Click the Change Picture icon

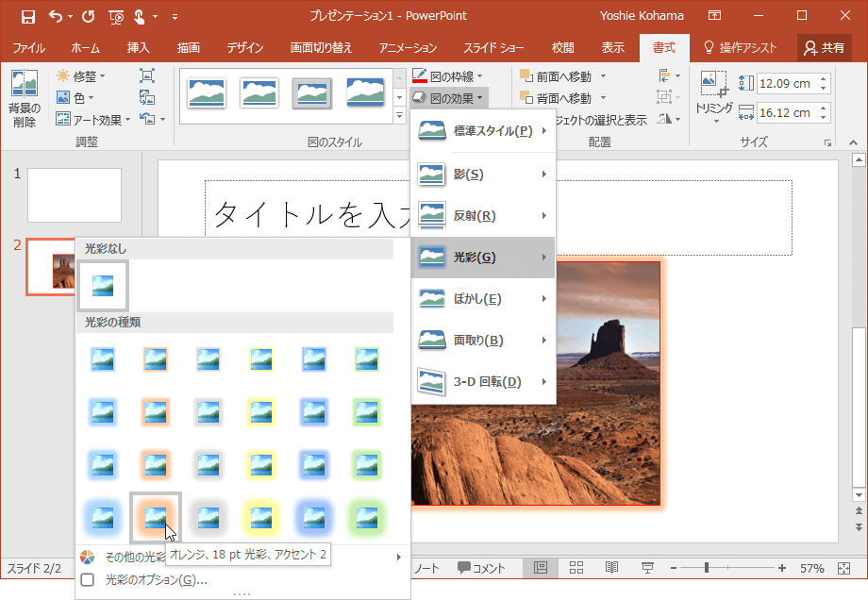point(146,97)
